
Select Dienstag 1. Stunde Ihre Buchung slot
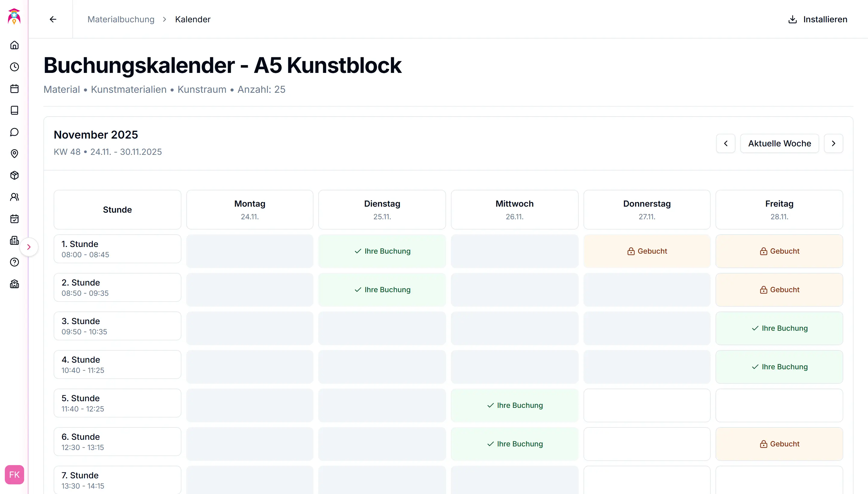pyautogui.click(x=382, y=251)
